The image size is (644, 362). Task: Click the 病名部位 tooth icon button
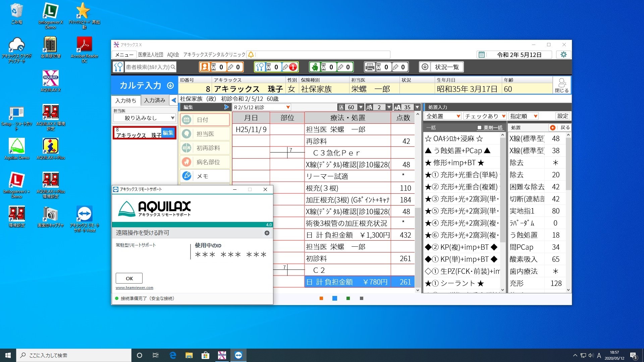coord(187,162)
